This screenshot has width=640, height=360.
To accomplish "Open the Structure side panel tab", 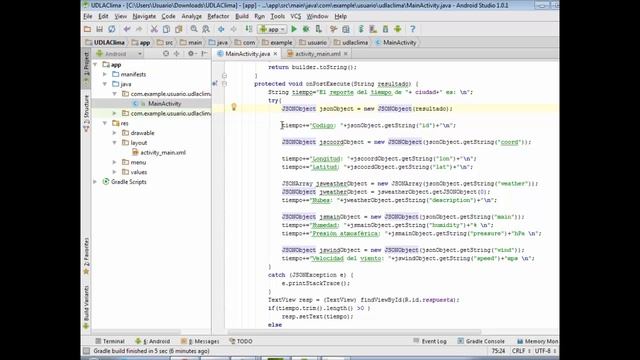I will tap(86, 113).
